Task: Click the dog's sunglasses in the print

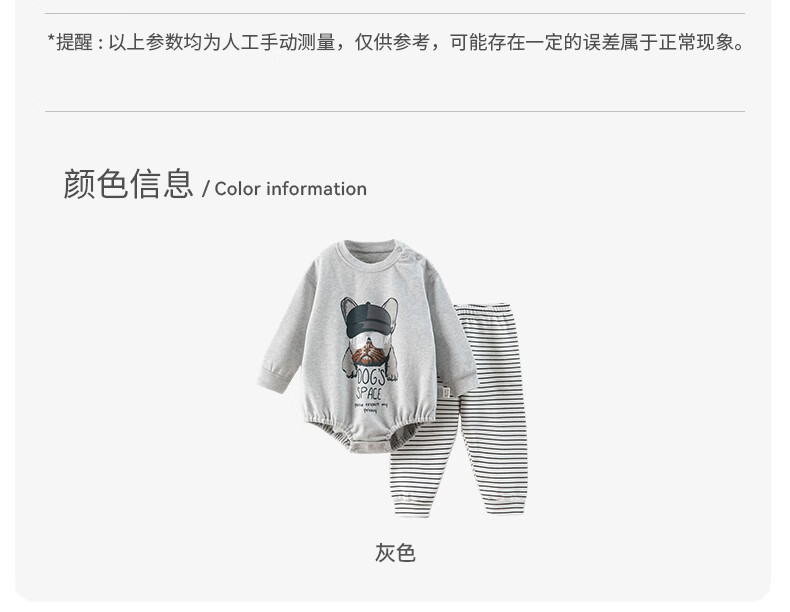Action: pos(369,343)
